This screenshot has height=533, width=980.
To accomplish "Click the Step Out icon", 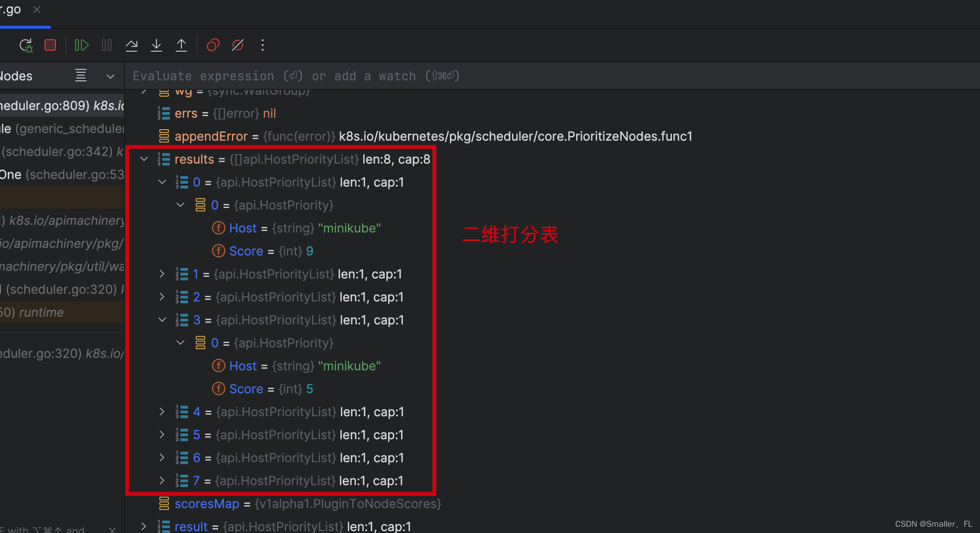I will pos(181,45).
